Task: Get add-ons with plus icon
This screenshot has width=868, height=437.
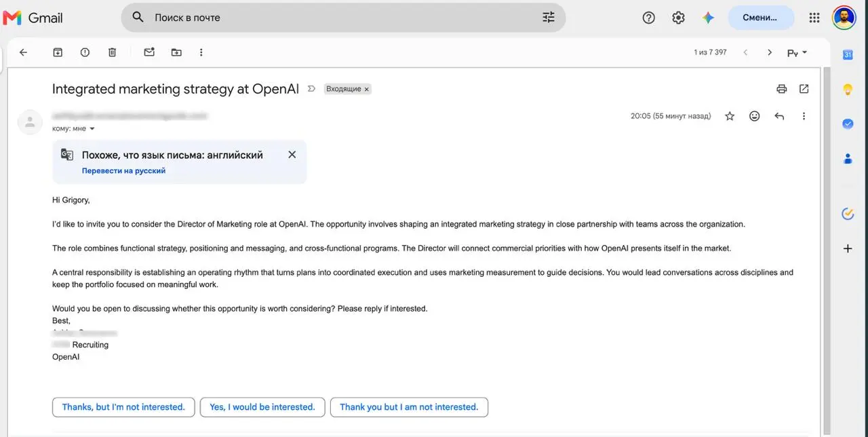Action: (x=848, y=249)
